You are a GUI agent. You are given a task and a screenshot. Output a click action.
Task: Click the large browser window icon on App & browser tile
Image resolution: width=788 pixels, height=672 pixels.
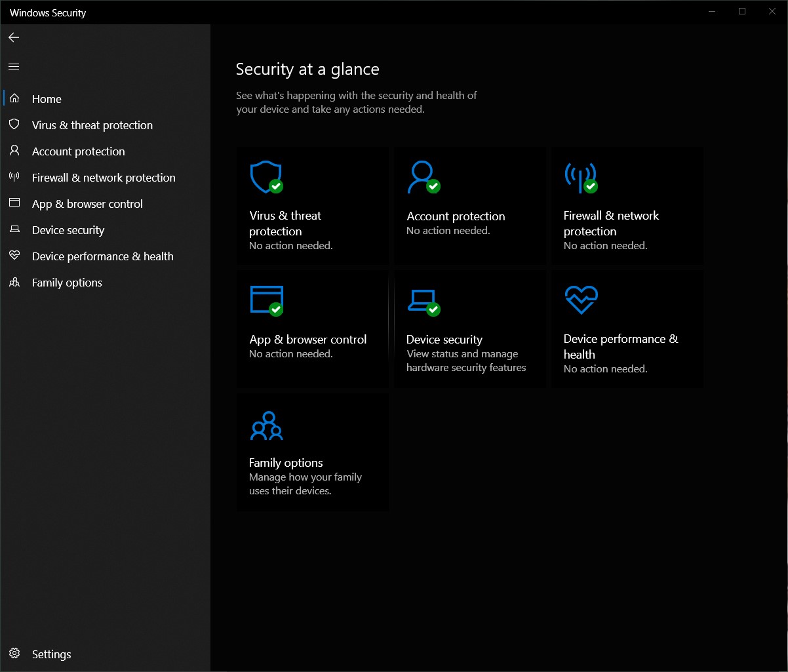tap(266, 301)
